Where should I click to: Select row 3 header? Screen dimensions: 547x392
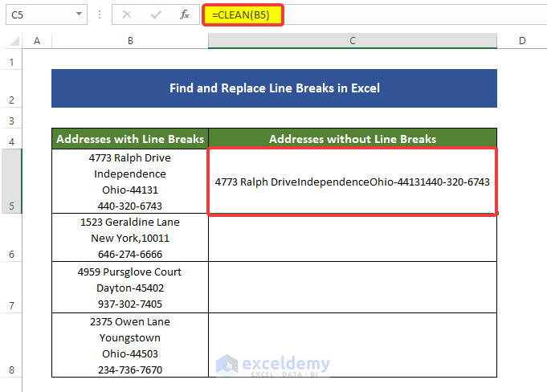[11, 118]
